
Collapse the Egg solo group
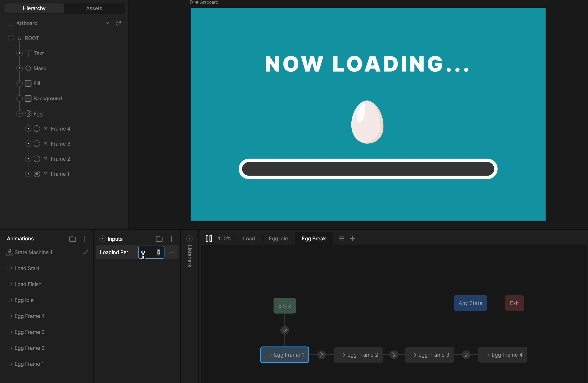click(x=19, y=114)
